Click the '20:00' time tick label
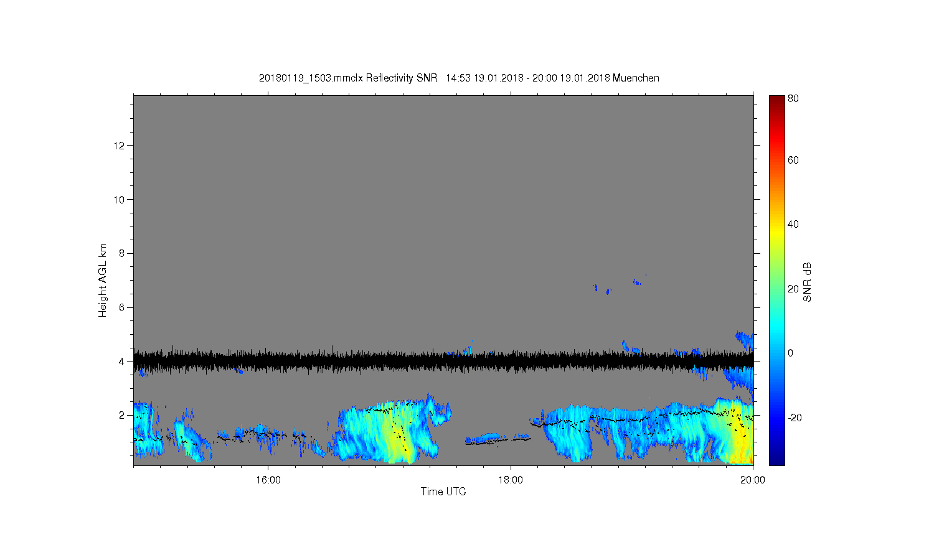Screen dimensions: 934x560 pos(753,480)
